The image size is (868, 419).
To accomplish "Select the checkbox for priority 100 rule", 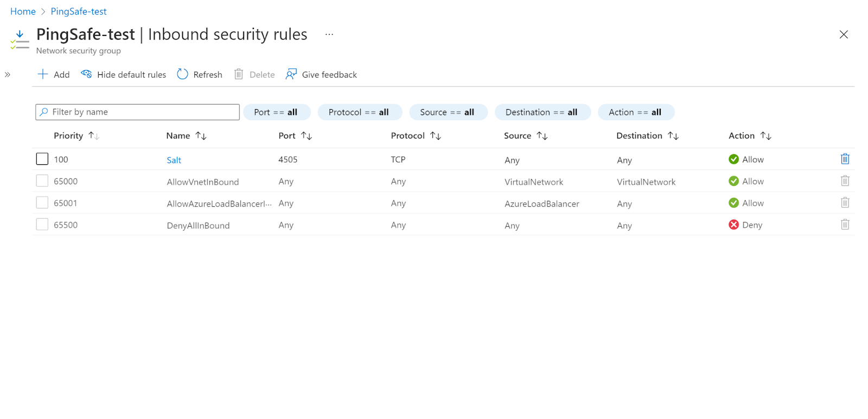I will click(42, 159).
